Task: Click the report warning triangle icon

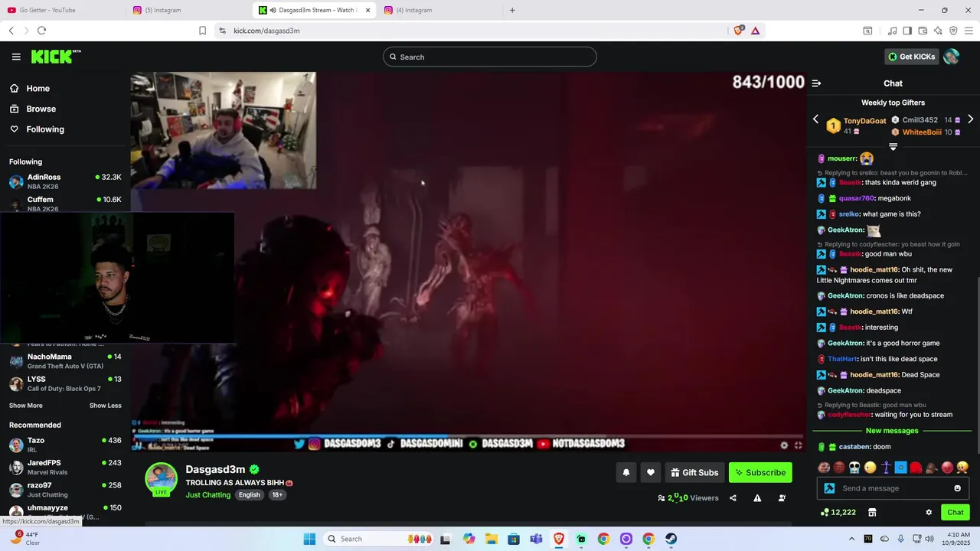Action: tap(757, 498)
